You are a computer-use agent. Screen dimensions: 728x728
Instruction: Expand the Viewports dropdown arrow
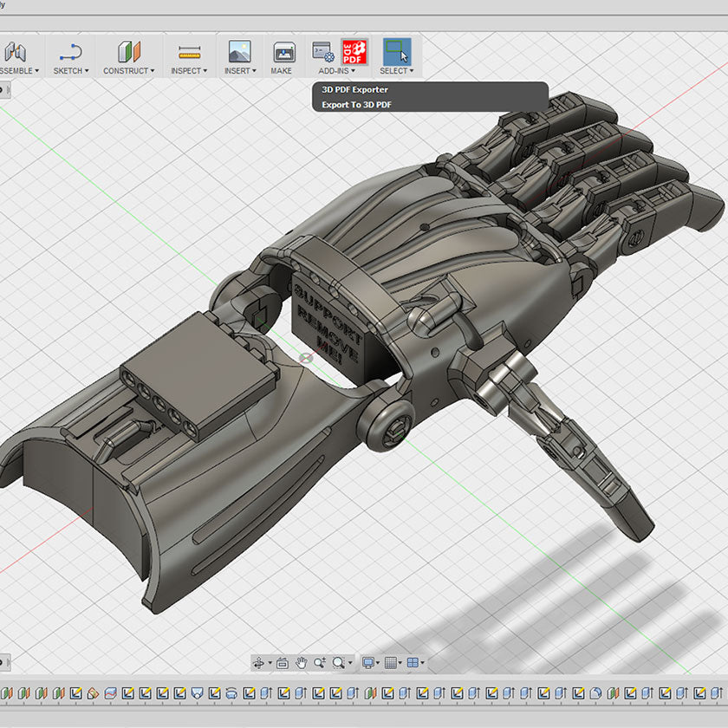click(x=422, y=663)
